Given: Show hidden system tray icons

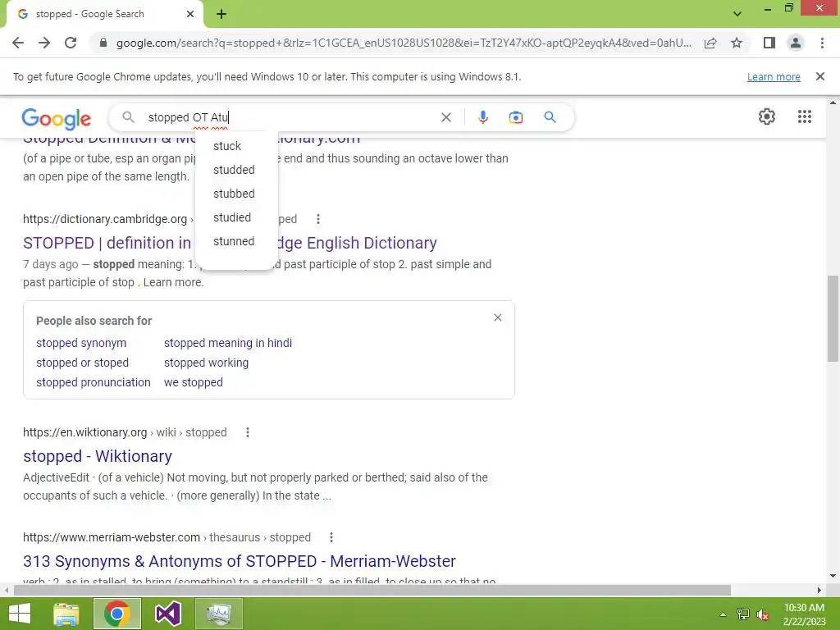Looking at the screenshot, I should 723,614.
